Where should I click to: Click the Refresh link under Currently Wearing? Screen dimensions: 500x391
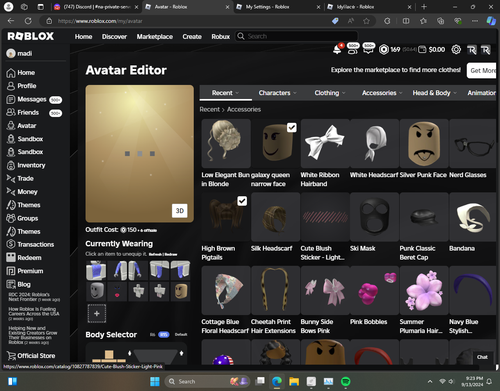point(155,254)
